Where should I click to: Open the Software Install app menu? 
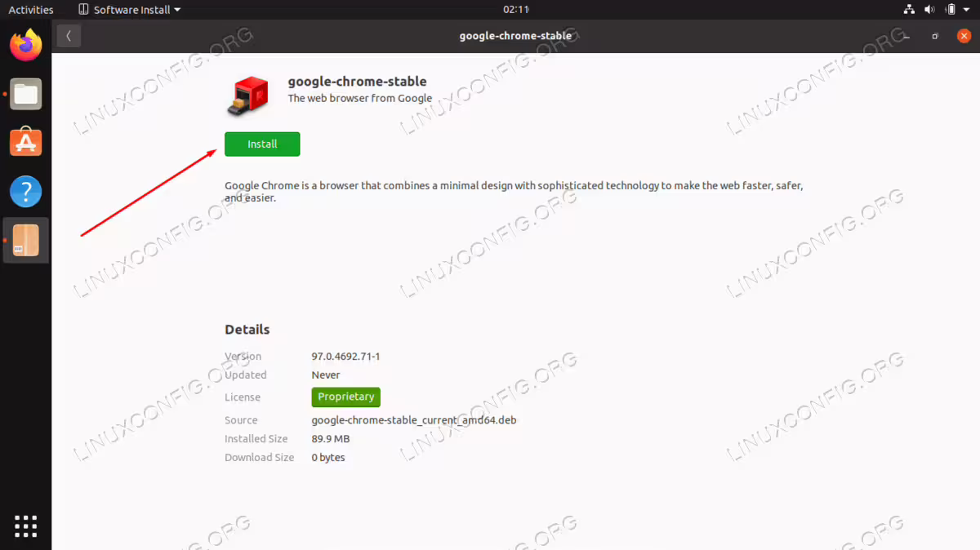tap(130, 10)
